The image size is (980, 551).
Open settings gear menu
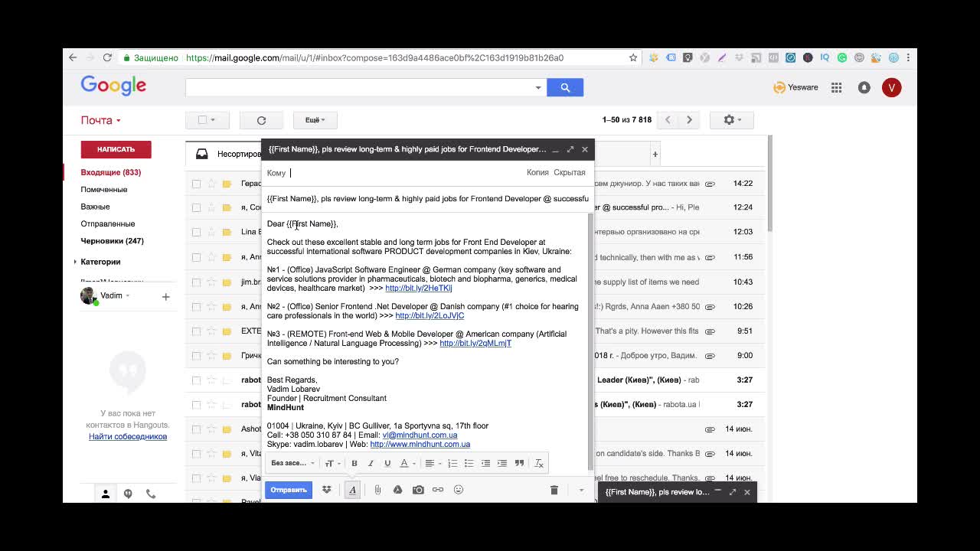[732, 120]
